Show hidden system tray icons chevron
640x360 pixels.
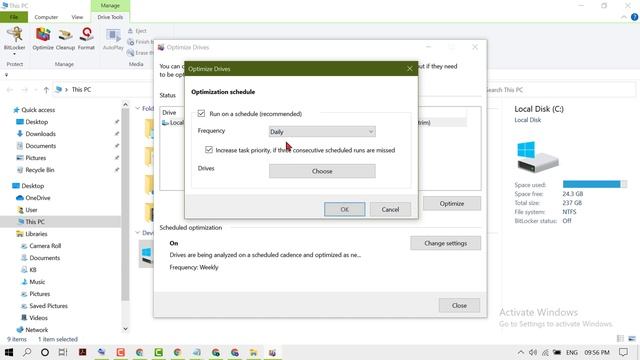pyautogui.click(x=520, y=352)
